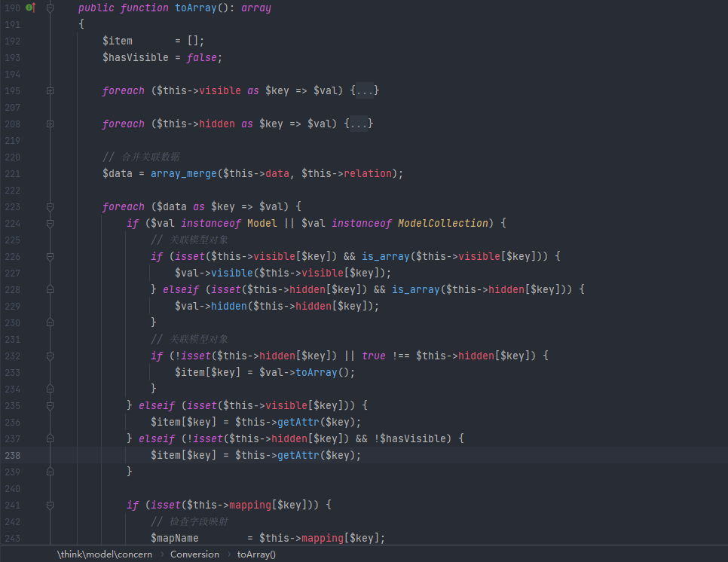Screen dimensions: 728x562
Task: Click the {...} placeholder on line 208
Action: click(x=359, y=124)
